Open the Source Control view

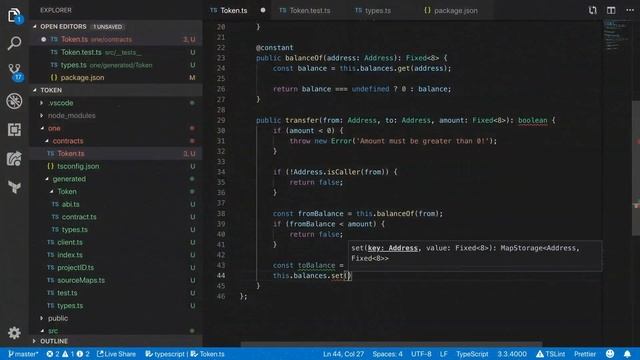coord(15,72)
